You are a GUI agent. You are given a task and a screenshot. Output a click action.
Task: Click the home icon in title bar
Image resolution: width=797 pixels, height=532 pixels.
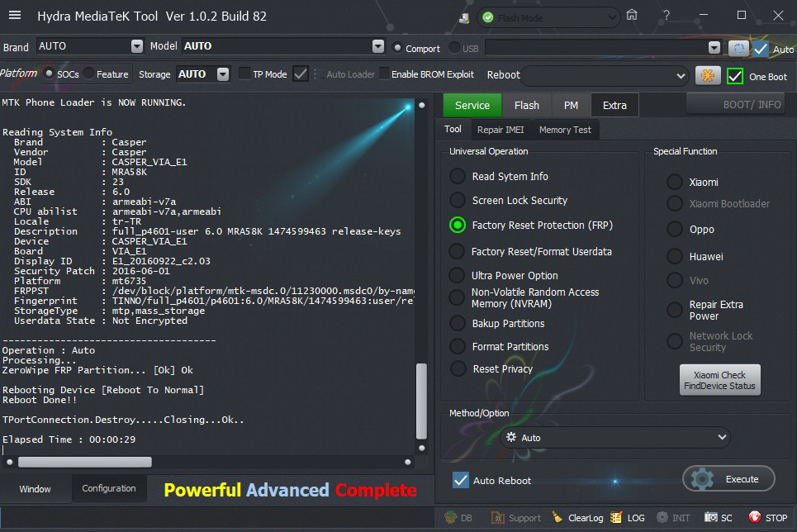(632, 15)
